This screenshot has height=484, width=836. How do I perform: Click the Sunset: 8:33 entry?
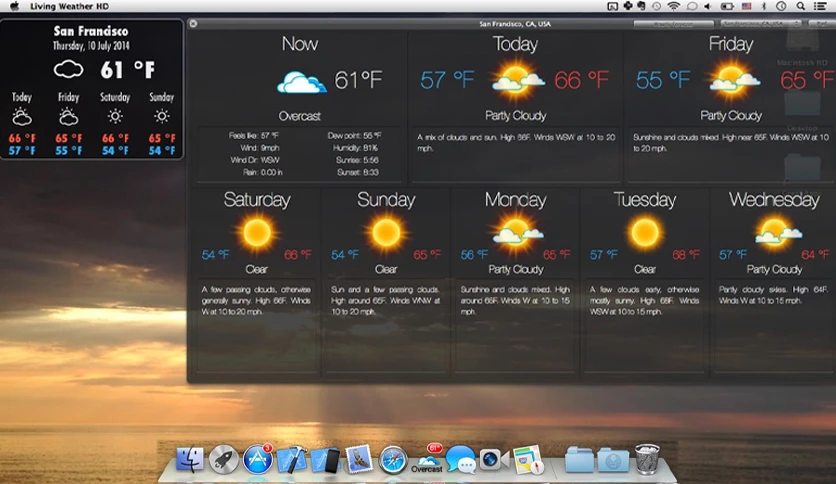[358, 172]
